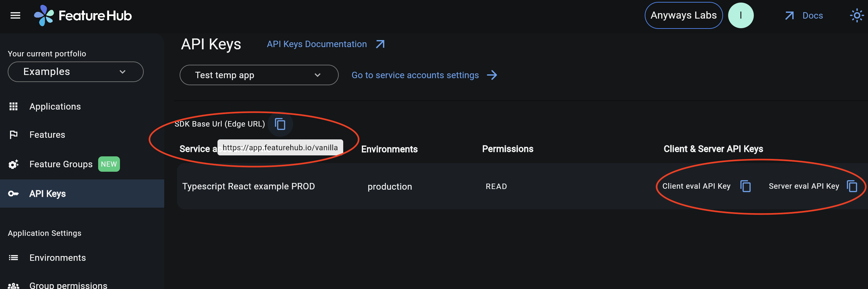Go to service accounts settings
868x289 pixels.
pyautogui.click(x=415, y=75)
